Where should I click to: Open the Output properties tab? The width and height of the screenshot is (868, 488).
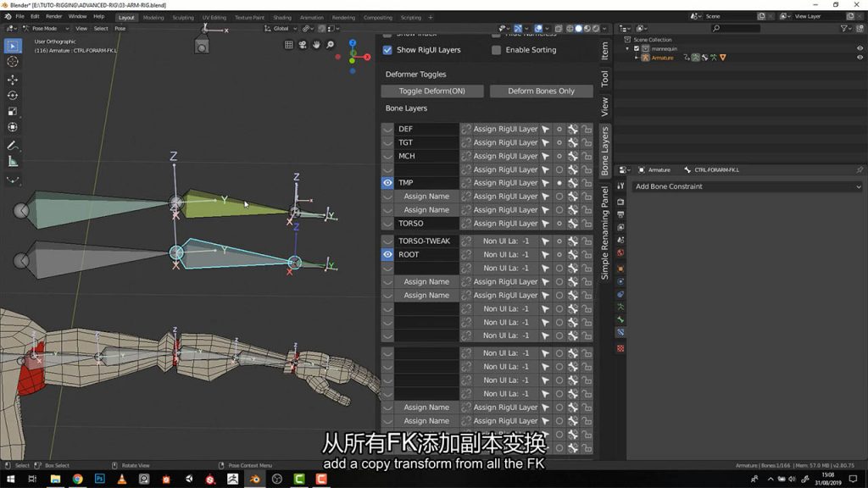click(620, 214)
